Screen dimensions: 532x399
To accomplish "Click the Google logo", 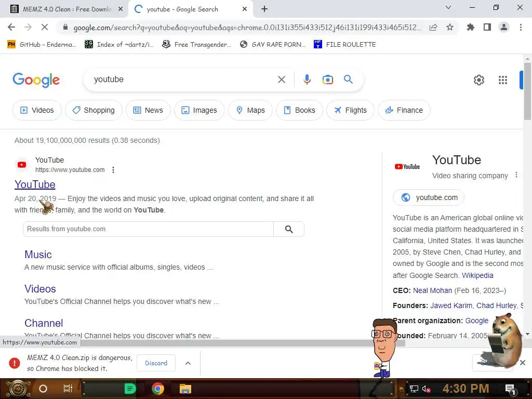I will pos(36,80).
